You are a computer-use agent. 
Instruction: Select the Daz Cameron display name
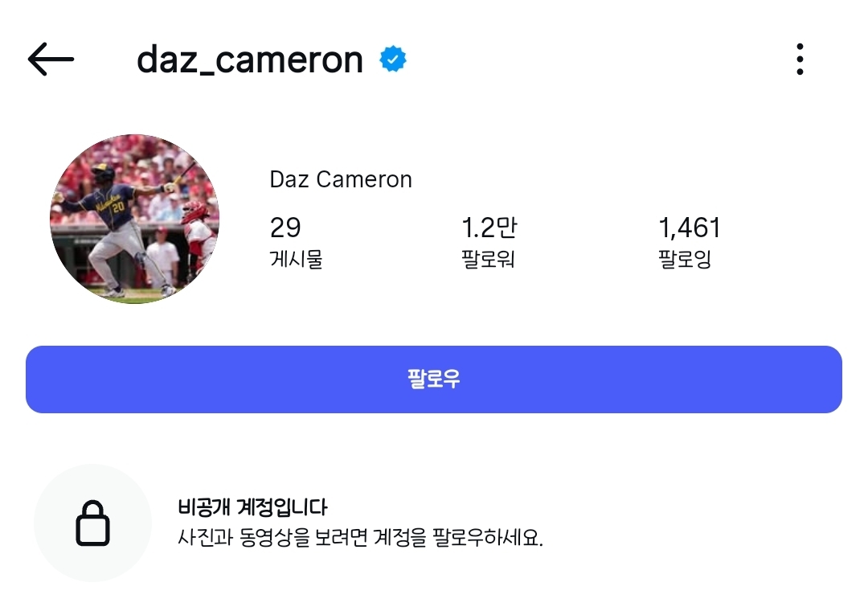(x=341, y=179)
